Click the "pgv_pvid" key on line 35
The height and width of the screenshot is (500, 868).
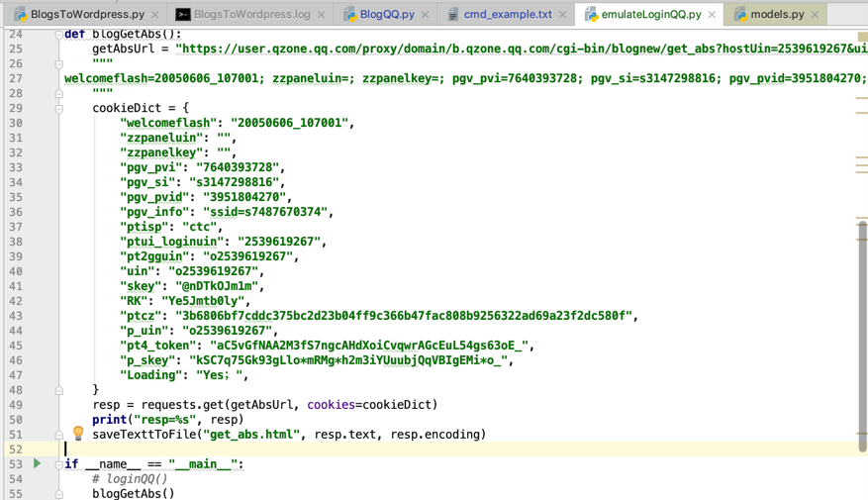pyautogui.click(x=154, y=197)
